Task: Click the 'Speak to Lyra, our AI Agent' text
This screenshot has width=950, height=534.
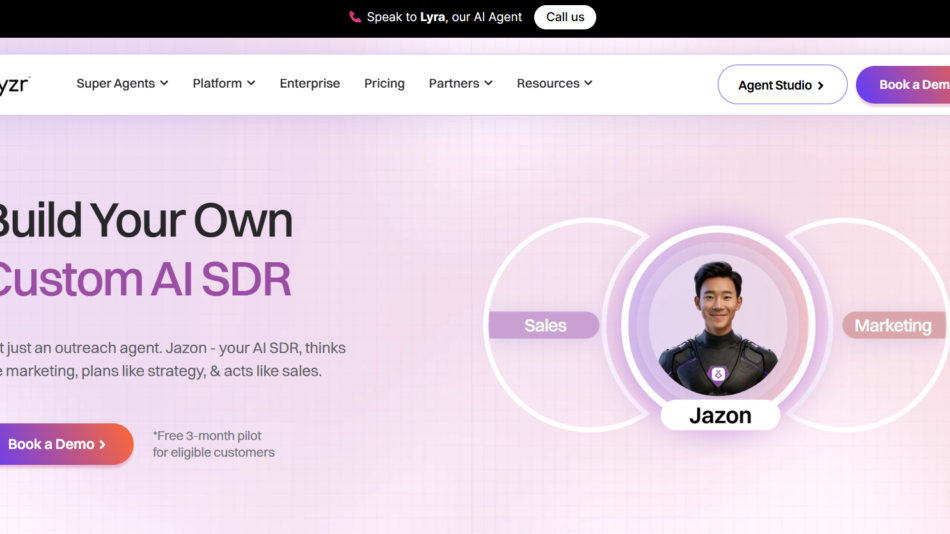Action: (x=444, y=17)
